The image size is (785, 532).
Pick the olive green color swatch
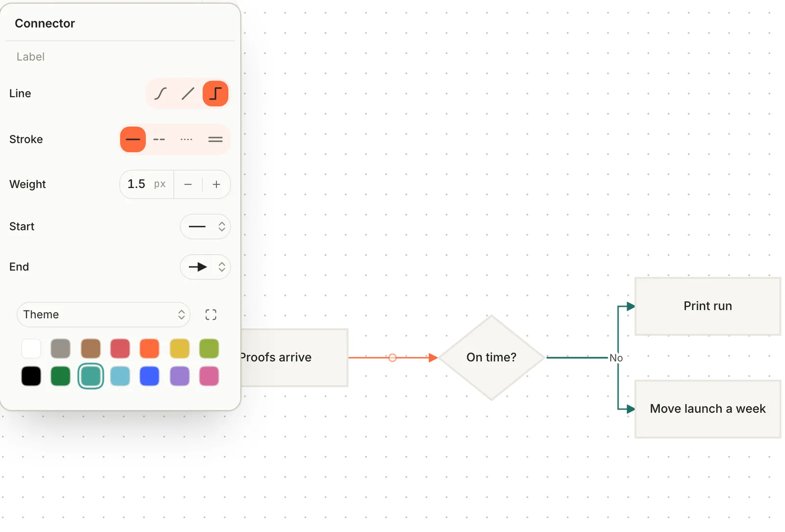pyautogui.click(x=209, y=349)
